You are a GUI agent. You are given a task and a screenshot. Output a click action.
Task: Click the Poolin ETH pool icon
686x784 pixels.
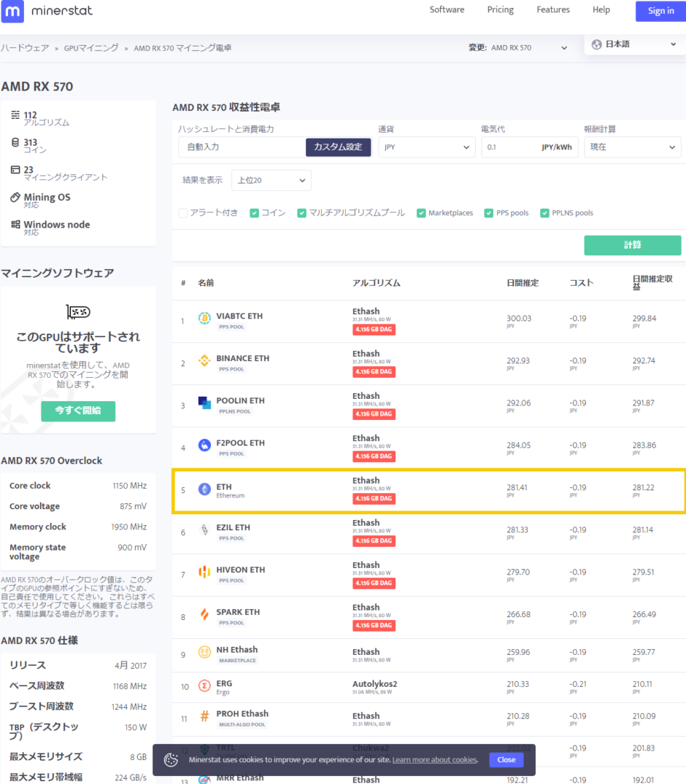click(204, 403)
